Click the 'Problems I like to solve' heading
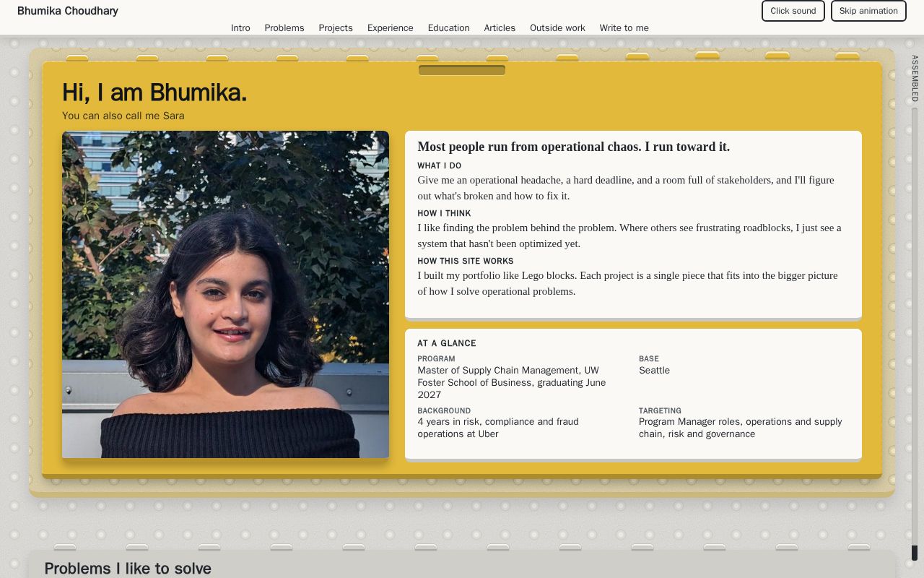The image size is (924, 578). (x=128, y=569)
